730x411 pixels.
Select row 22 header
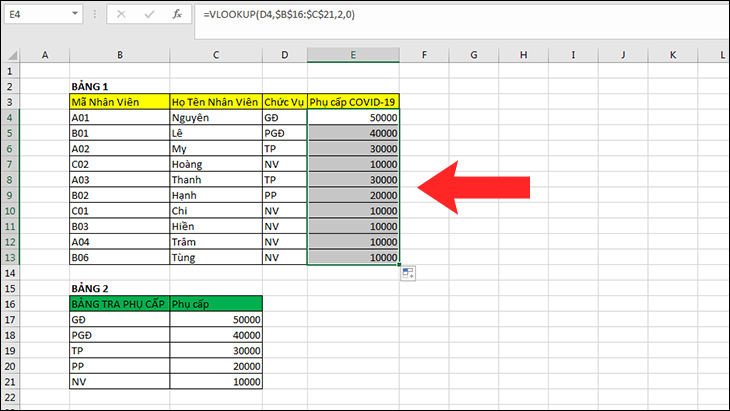click(10, 398)
